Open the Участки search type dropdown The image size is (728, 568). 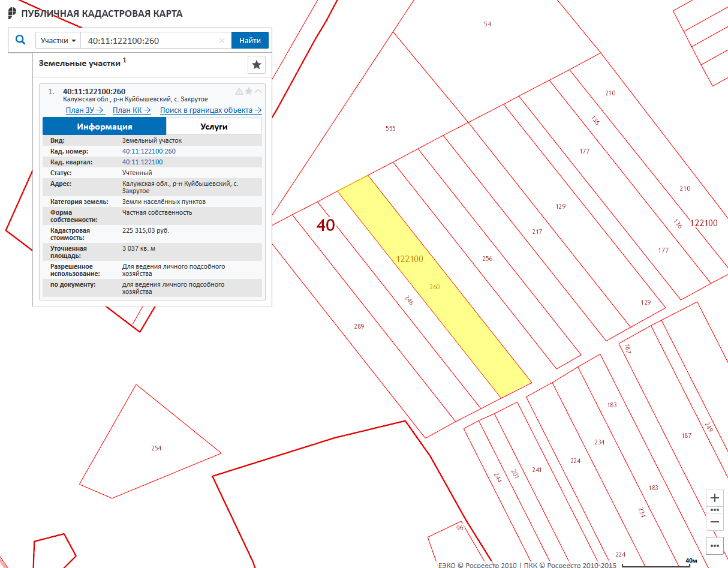pyautogui.click(x=58, y=41)
